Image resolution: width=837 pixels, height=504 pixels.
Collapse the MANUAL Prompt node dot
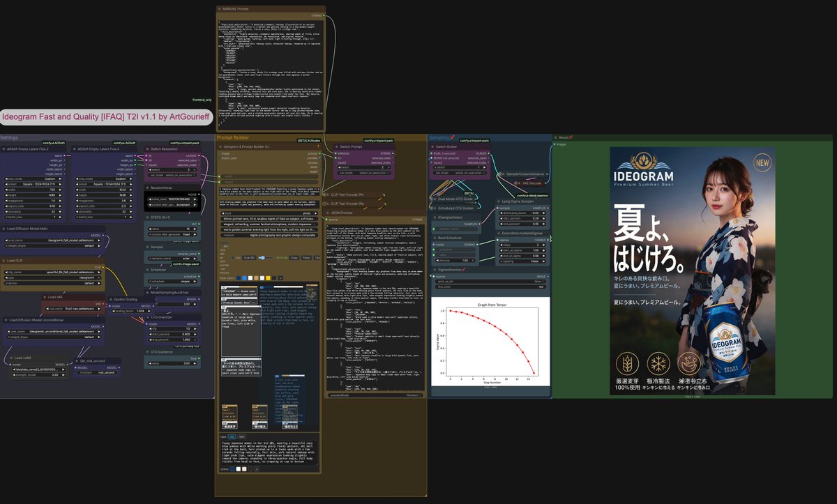coord(220,9)
